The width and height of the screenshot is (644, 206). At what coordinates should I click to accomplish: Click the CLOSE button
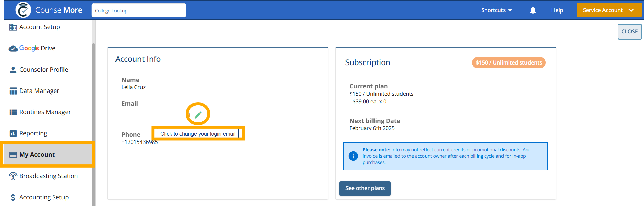(629, 32)
